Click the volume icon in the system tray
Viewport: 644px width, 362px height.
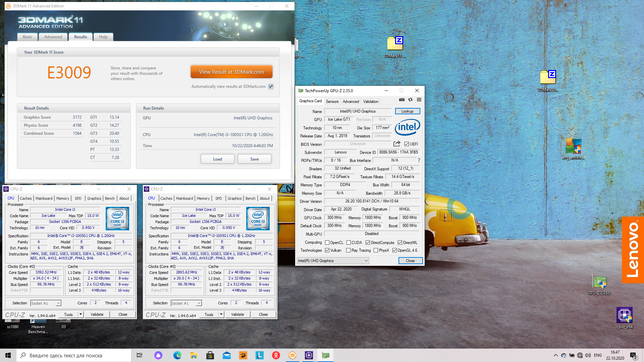point(588,355)
